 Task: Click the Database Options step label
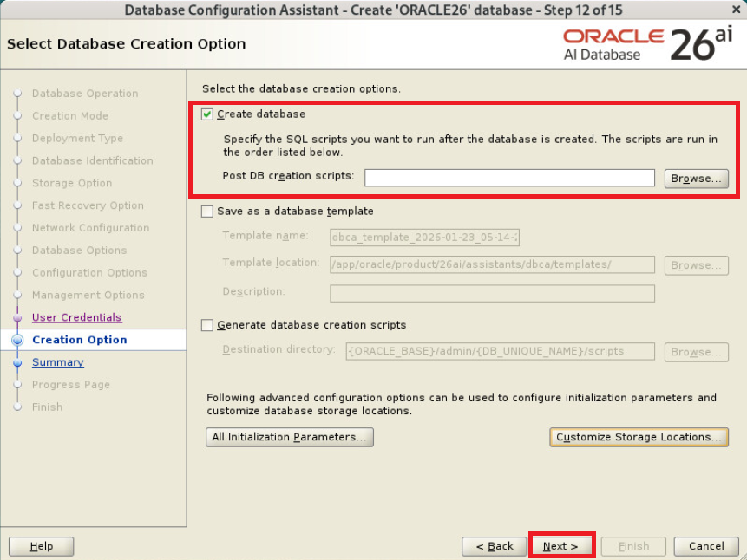pos(79,250)
